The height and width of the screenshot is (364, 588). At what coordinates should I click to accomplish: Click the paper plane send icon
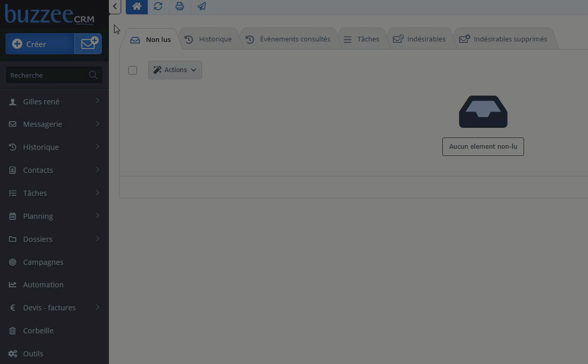[201, 7]
